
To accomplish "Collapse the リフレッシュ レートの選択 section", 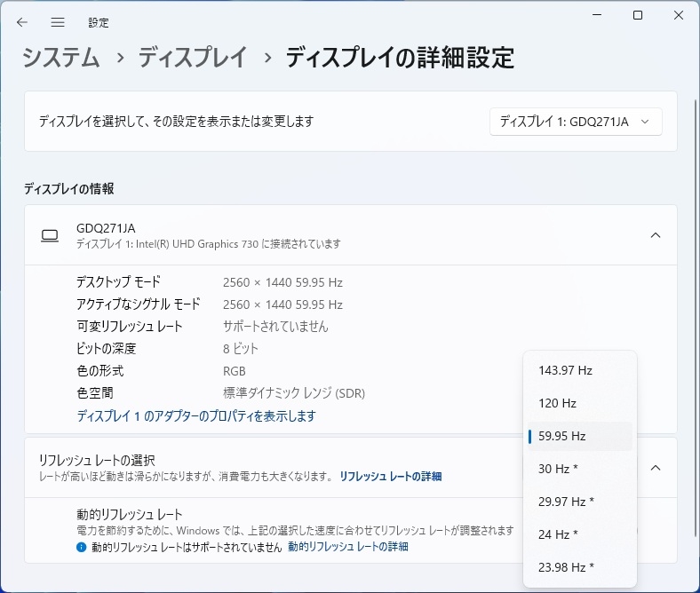I will pyautogui.click(x=656, y=468).
